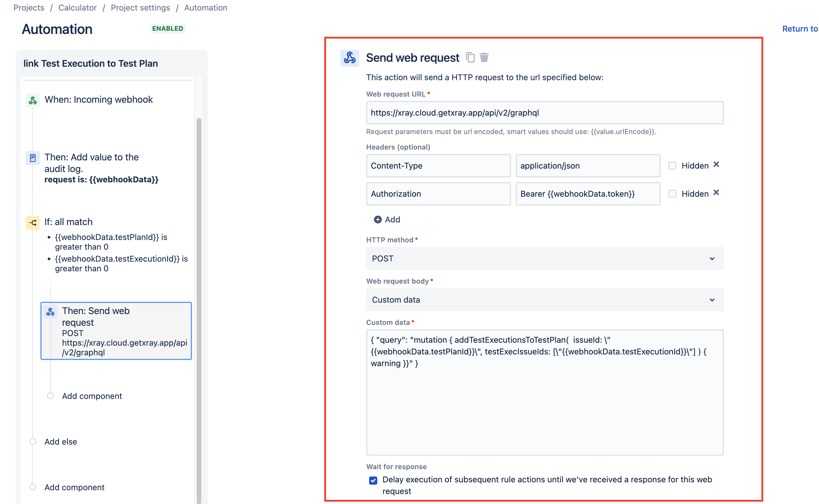Click the rule list vertical scrollbar
This screenshot has height=504, width=819.
pos(199,310)
